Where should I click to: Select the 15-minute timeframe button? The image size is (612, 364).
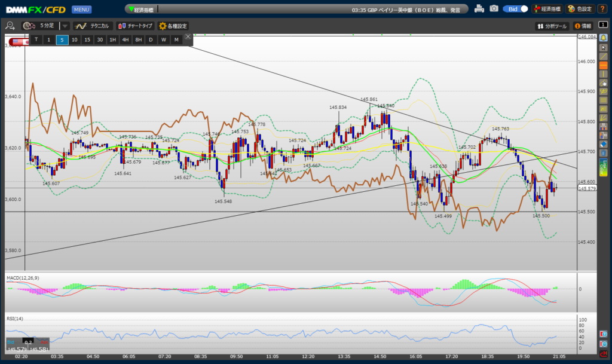coord(87,39)
